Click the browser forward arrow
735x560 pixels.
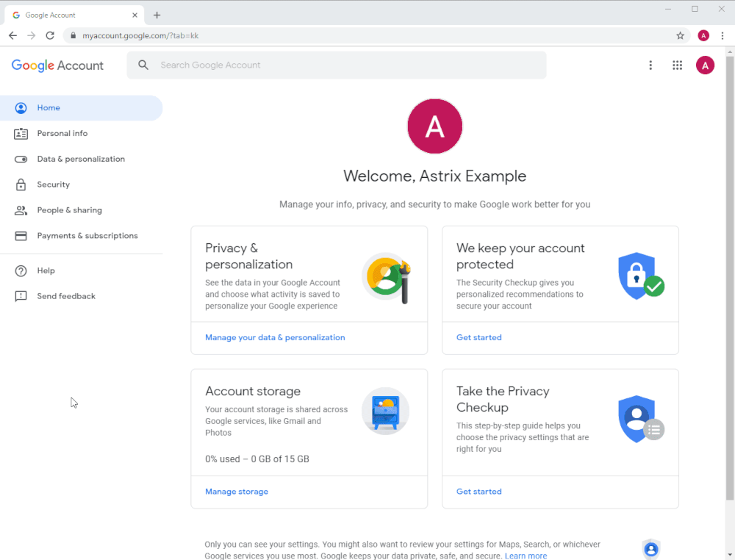click(32, 35)
